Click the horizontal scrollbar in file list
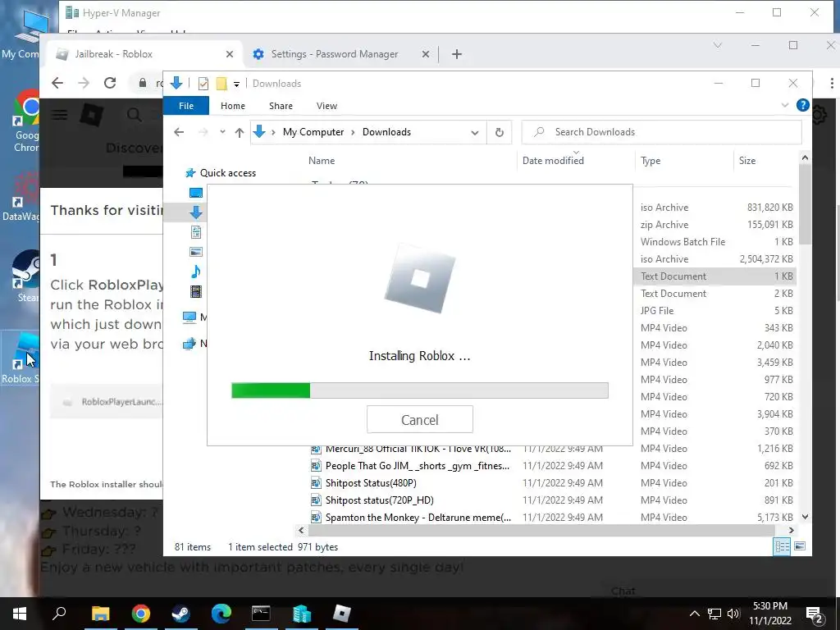 click(x=541, y=531)
